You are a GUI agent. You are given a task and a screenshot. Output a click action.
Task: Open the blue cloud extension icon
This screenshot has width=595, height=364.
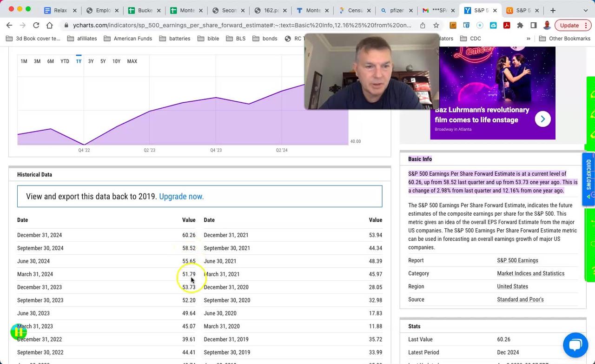pyautogui.click(x=493, y=26)
